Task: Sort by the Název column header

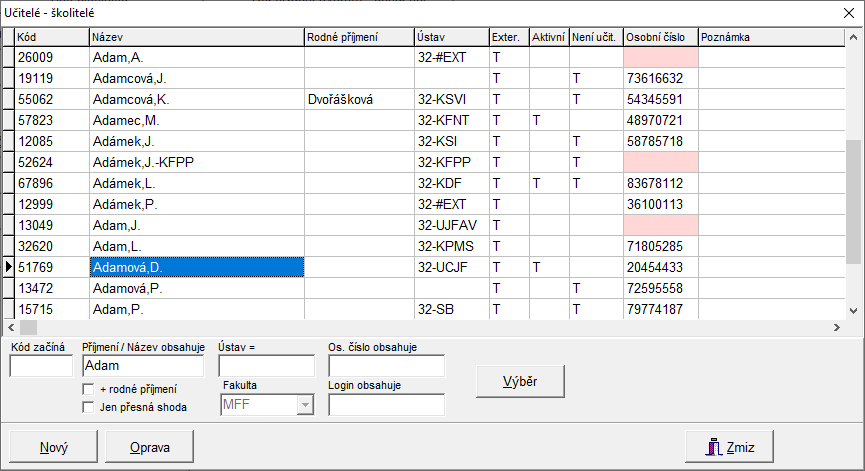Action: pyautogui.click(x=196, y=37)
